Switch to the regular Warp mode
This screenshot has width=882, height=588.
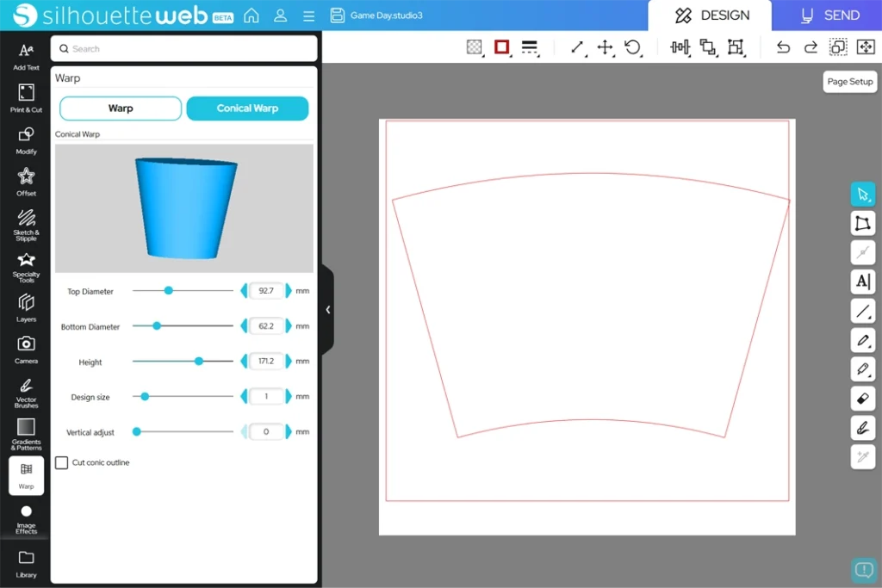point(121,108)
